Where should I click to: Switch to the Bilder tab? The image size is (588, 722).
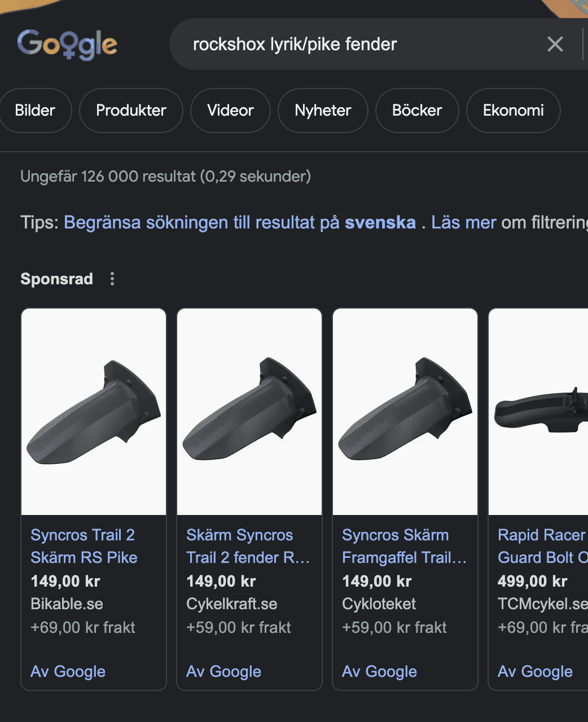35,111
